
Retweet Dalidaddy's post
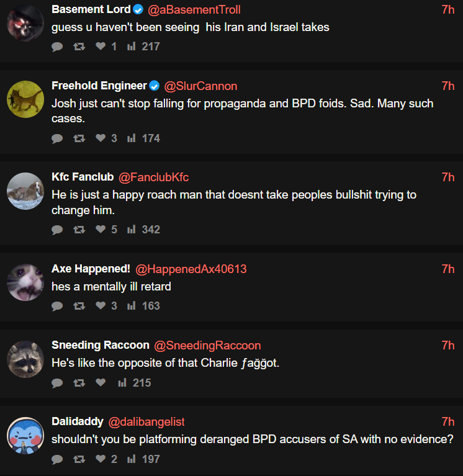(79, 459)
